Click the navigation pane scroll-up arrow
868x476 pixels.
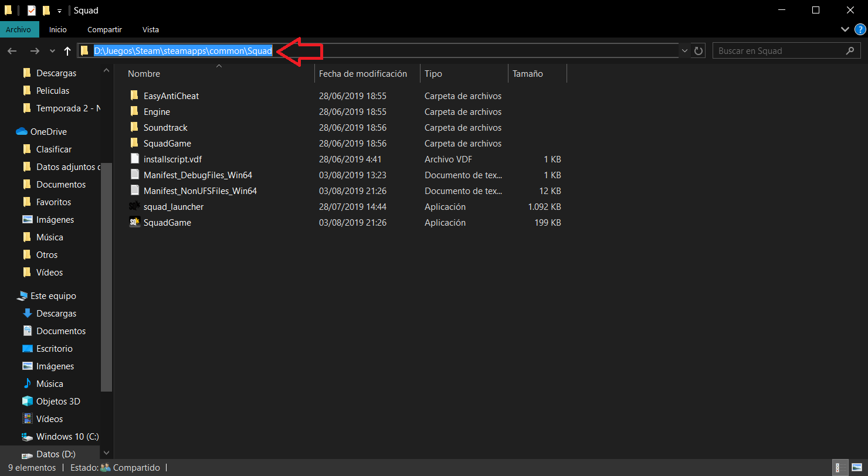pos(106,70)
